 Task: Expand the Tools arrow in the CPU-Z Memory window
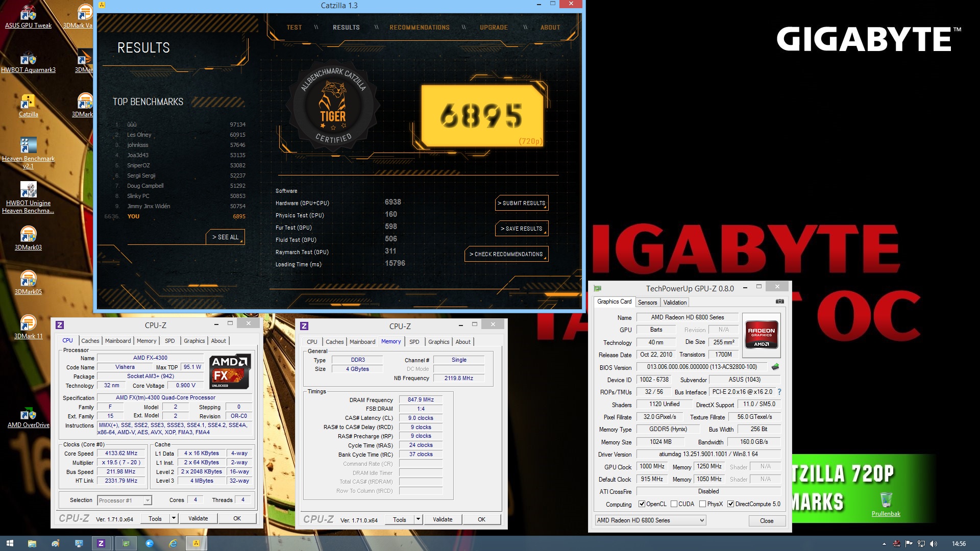point(418,519)
